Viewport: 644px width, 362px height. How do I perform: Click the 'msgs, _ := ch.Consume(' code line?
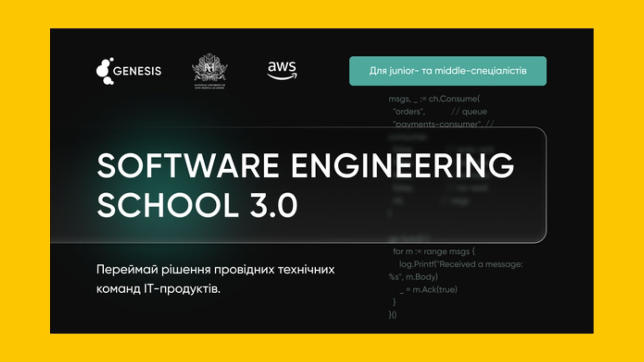click(x=434, y=99)
